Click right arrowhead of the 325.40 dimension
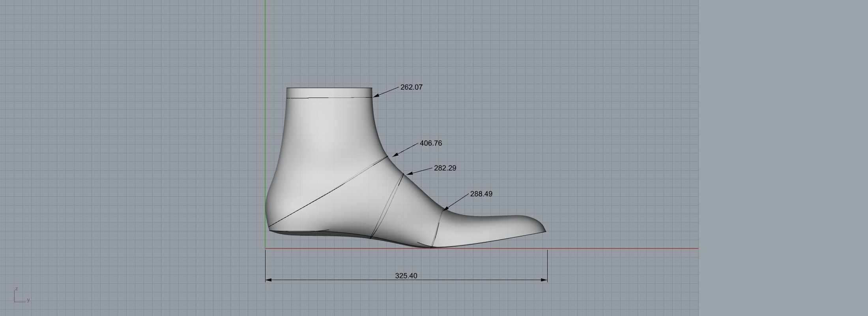 (x=544, y=280)
